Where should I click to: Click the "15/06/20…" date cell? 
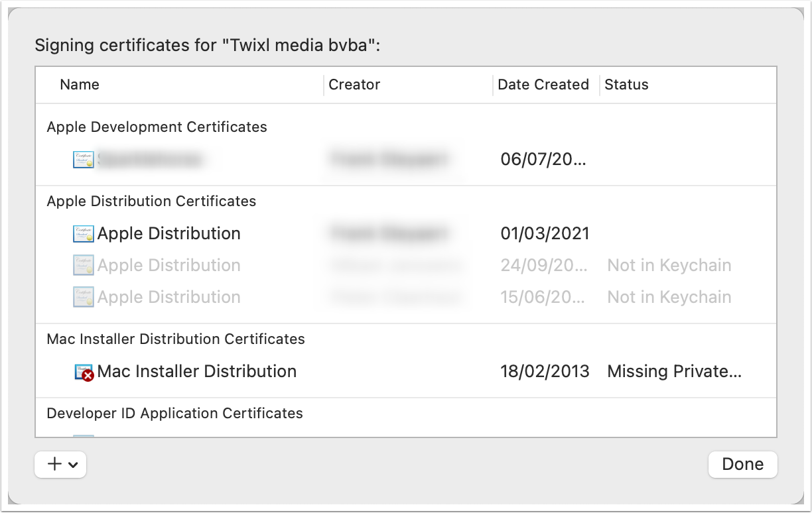pos(543,297)
